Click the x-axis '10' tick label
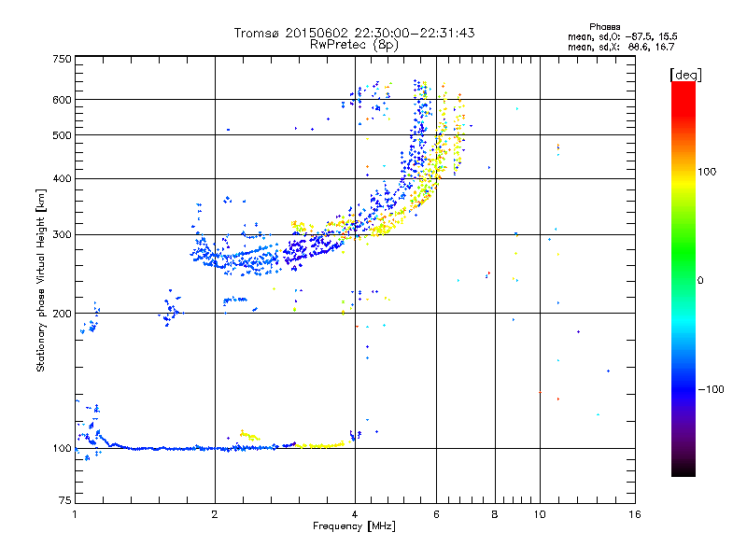 (540, 514)
